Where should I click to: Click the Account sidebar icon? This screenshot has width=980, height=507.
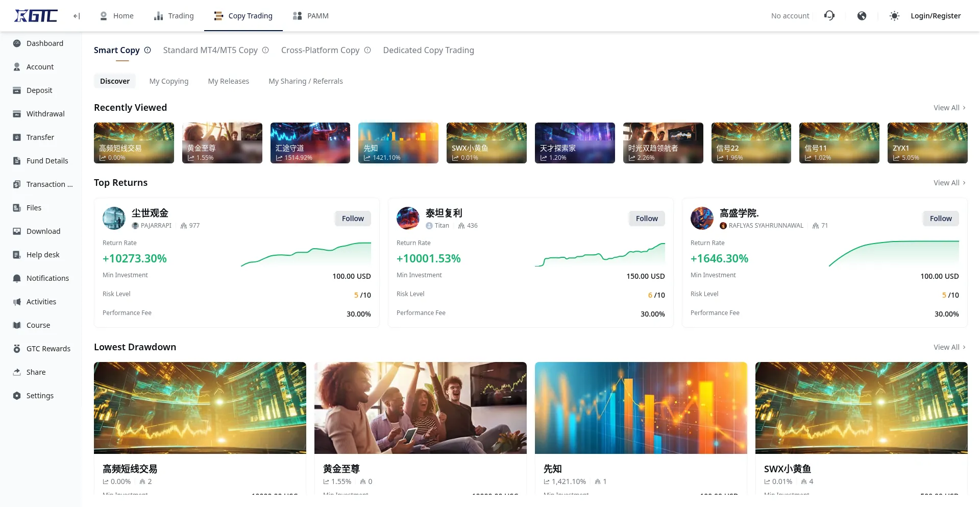(17, 67)
